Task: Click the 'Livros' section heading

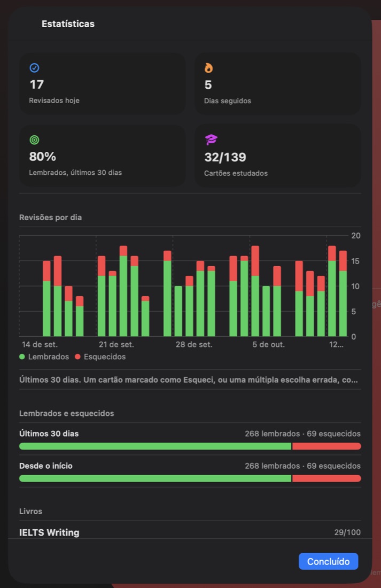Action: pyautogui.click(x=31, y=512)
